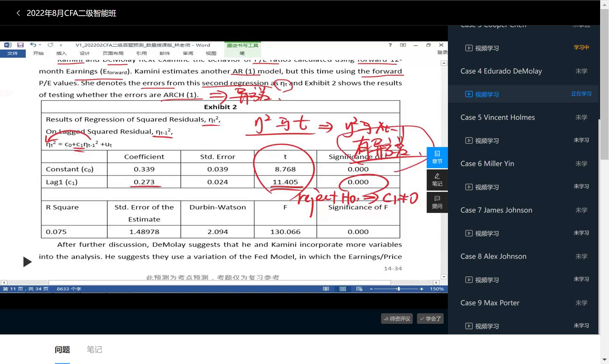Click Word horizontal scrollbar left arrow
This screenshot has width=609, height=364.
(x=4, y=283)
